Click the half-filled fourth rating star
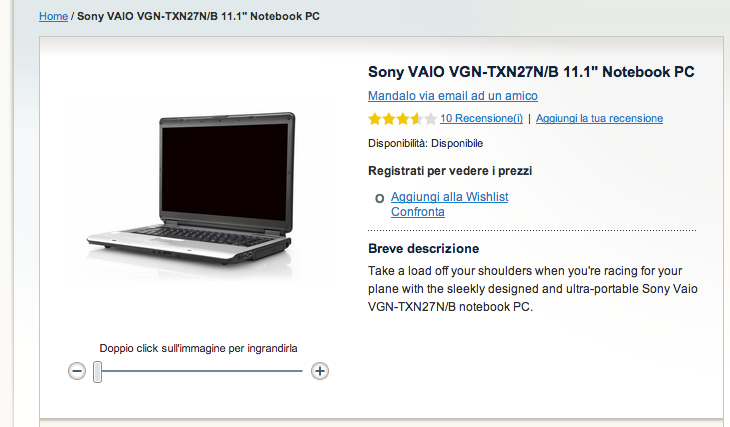Image resolution: width=730 pixels, height=427 pixels. pyautogui.click(x=417, y=119)
